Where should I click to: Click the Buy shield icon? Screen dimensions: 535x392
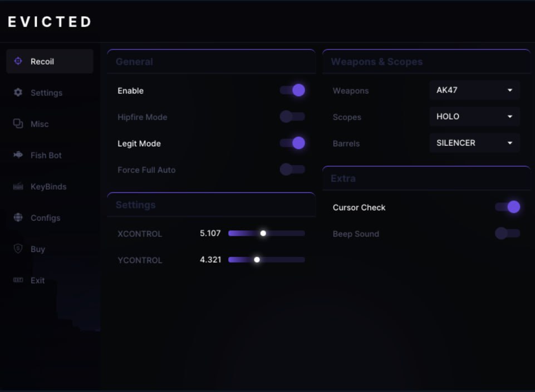click(17, 249)
